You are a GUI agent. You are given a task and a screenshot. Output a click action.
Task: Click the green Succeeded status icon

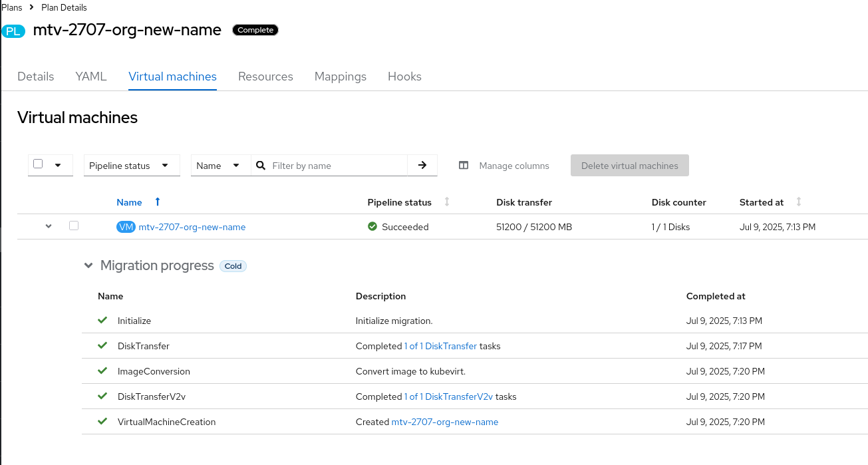pos(372,227)
